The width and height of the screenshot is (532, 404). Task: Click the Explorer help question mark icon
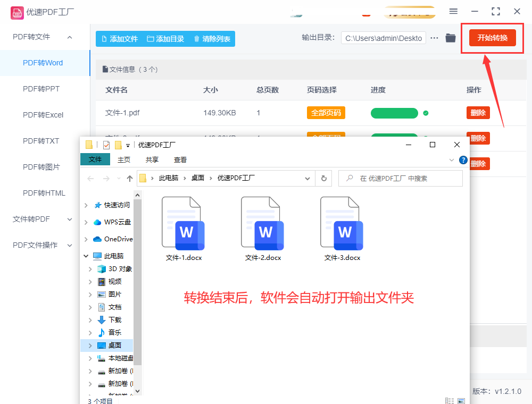(x=463, y=160)
